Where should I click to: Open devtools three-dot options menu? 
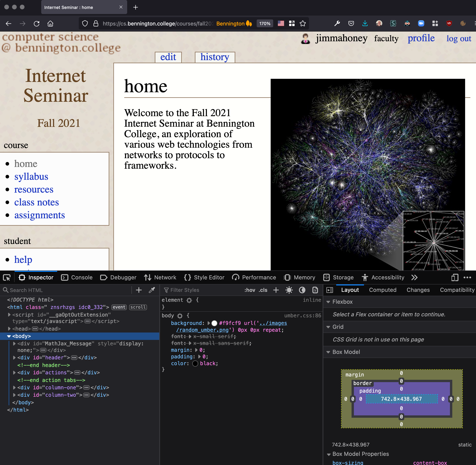click(x=467, y=277)
